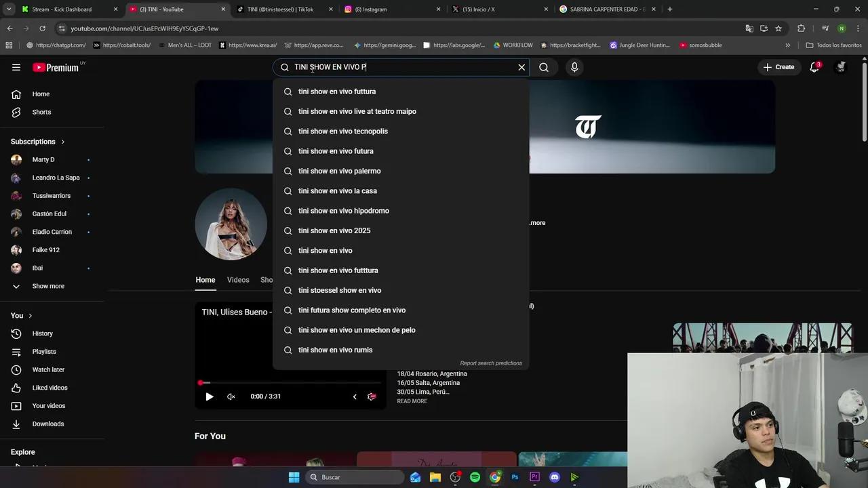Open the browser extensions puzzle icon

click(802, 28)
